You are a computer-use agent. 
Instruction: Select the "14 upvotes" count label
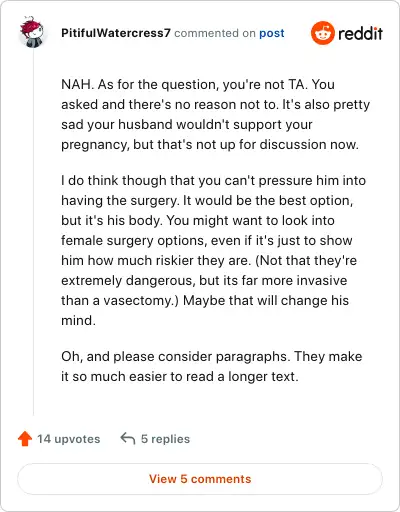pos(68,439)
